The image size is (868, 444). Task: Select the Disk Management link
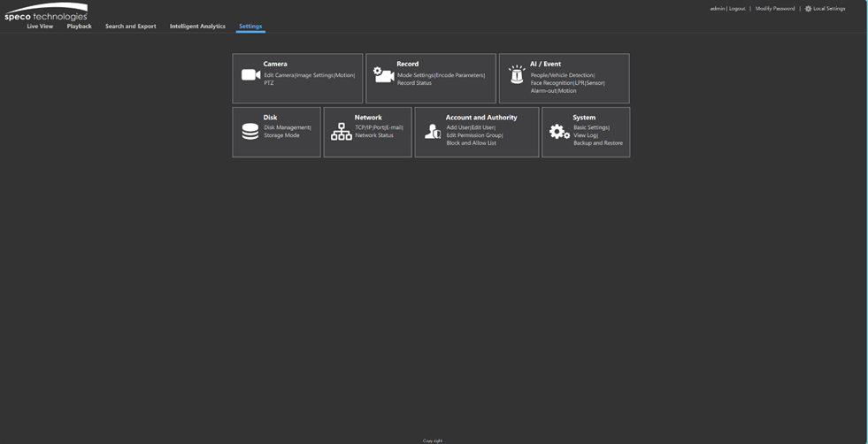[x=287, y=128]
